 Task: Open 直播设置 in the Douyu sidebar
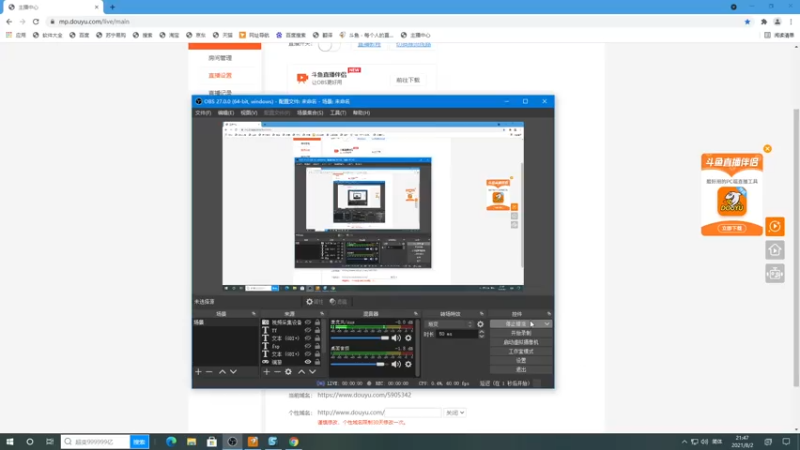click(220, 76)
